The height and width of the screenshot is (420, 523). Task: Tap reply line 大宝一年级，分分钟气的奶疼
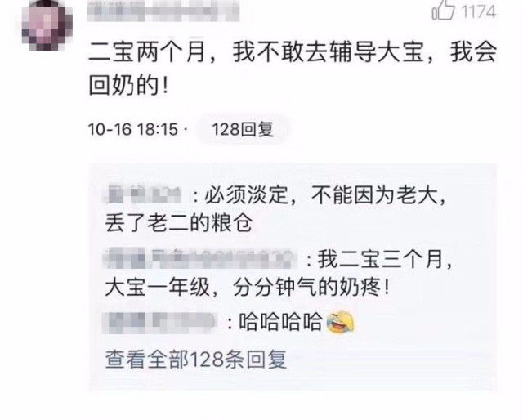[247, 287]
